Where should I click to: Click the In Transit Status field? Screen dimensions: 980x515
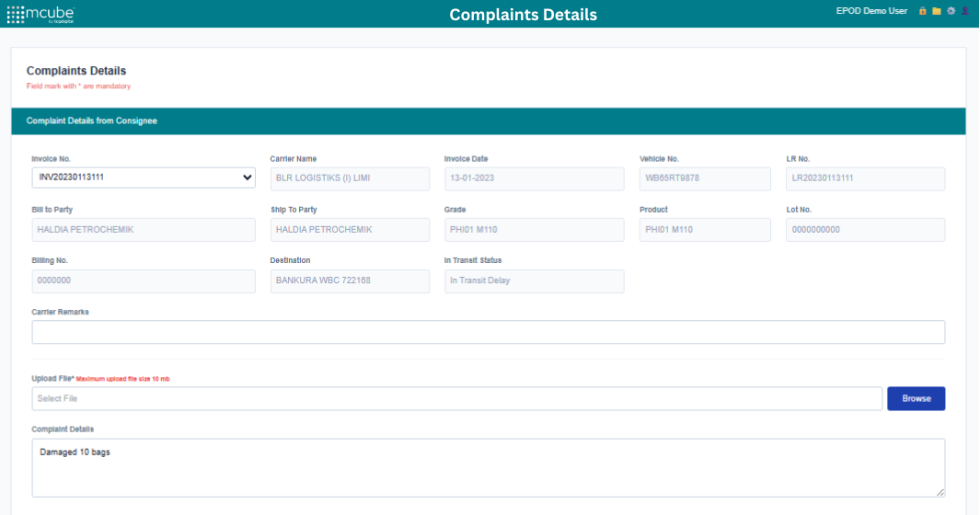pos(535,281)
